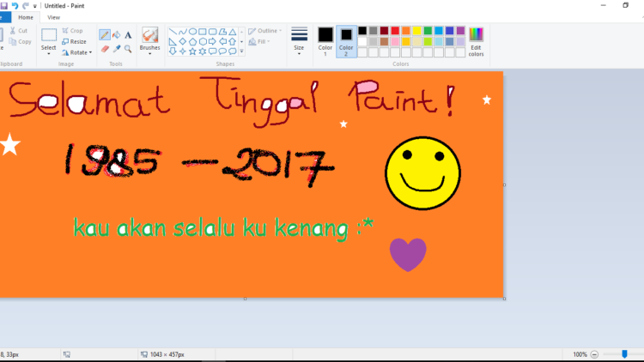Choose the Down arrow shape
This screenshot has width=644, height=362.
173,51
